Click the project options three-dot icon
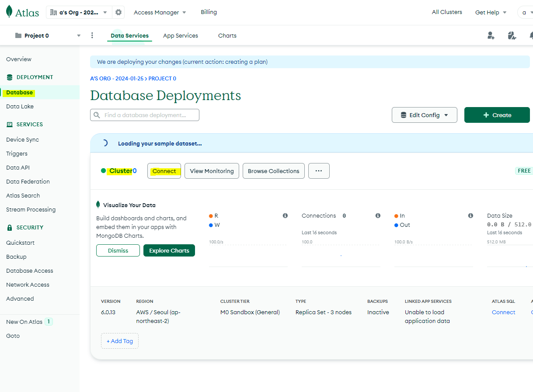The image size is (533, 392). [92, 35]
